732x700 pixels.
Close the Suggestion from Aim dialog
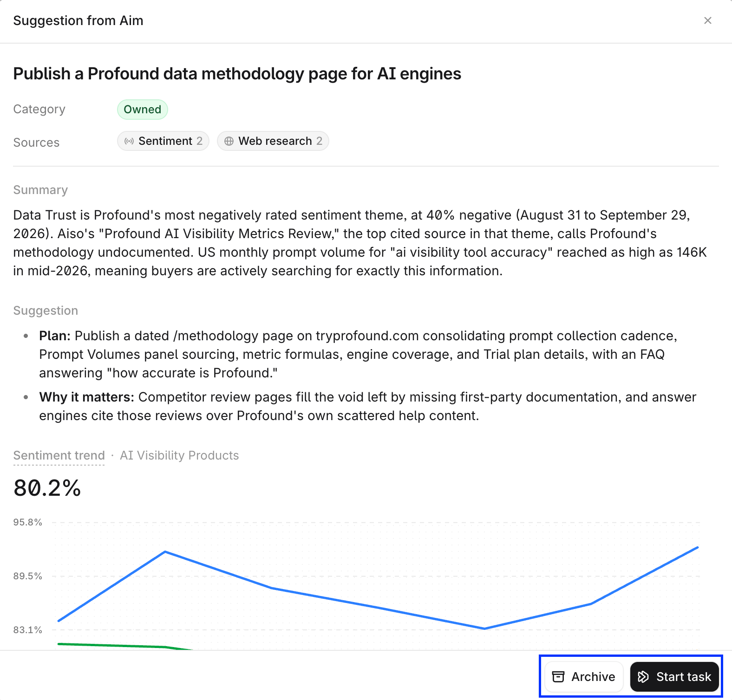707,20
